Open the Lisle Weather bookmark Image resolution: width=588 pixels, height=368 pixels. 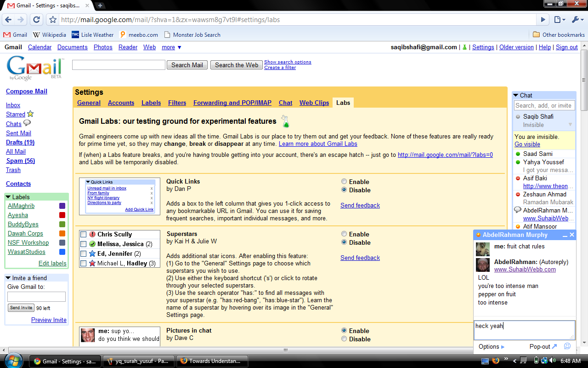tap(93, 34)
